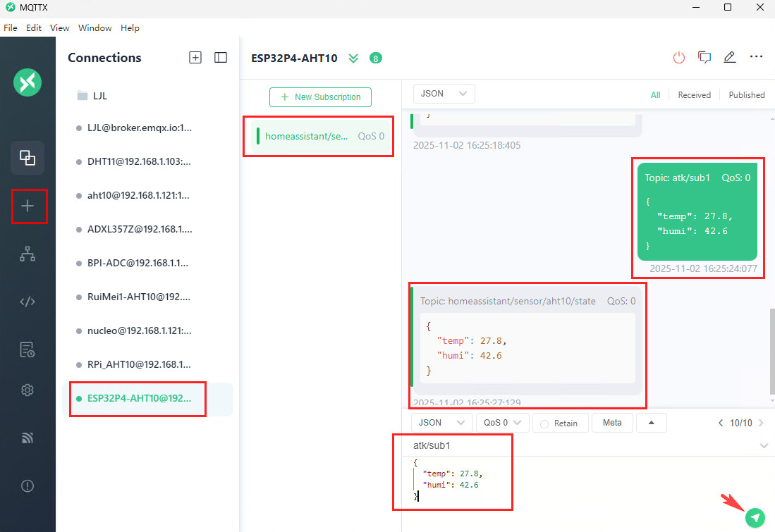Select the aht10@192.168.1.121 connection

(148, 196)
